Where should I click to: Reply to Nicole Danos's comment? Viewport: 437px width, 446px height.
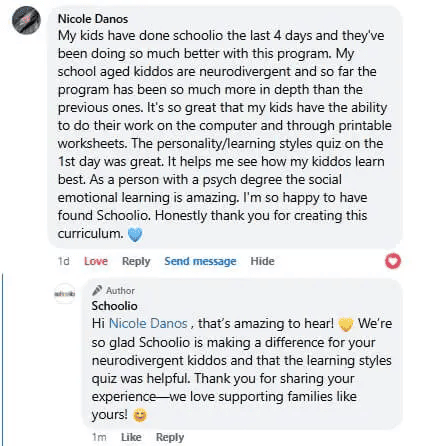(x=136, y=261)
